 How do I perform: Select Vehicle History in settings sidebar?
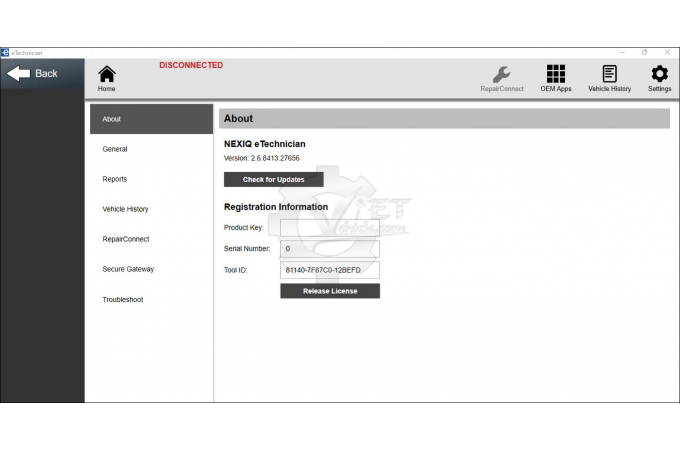[x=151, y=209]
